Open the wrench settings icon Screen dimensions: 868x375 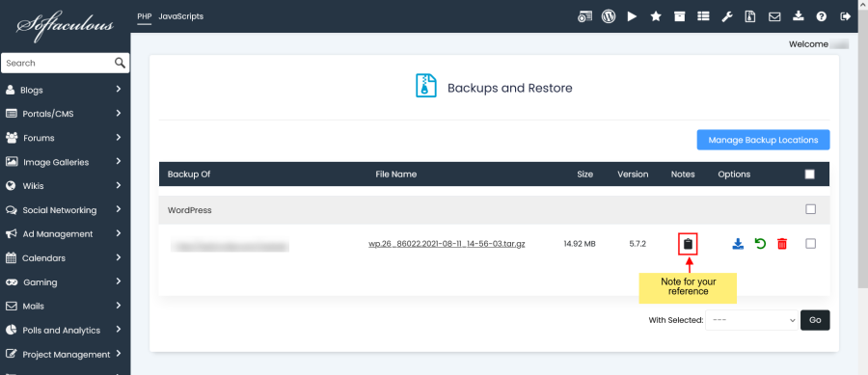coord(727,16)
